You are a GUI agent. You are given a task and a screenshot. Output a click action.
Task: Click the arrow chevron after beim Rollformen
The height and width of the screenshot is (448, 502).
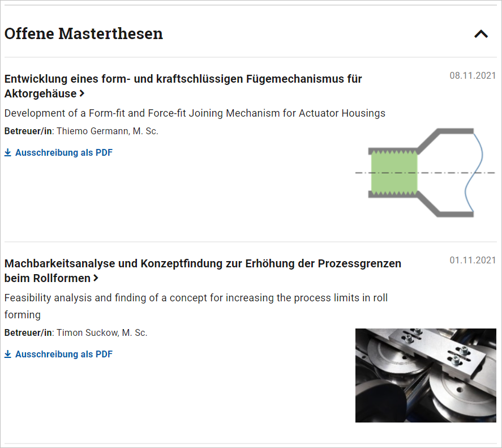(96, 278)
